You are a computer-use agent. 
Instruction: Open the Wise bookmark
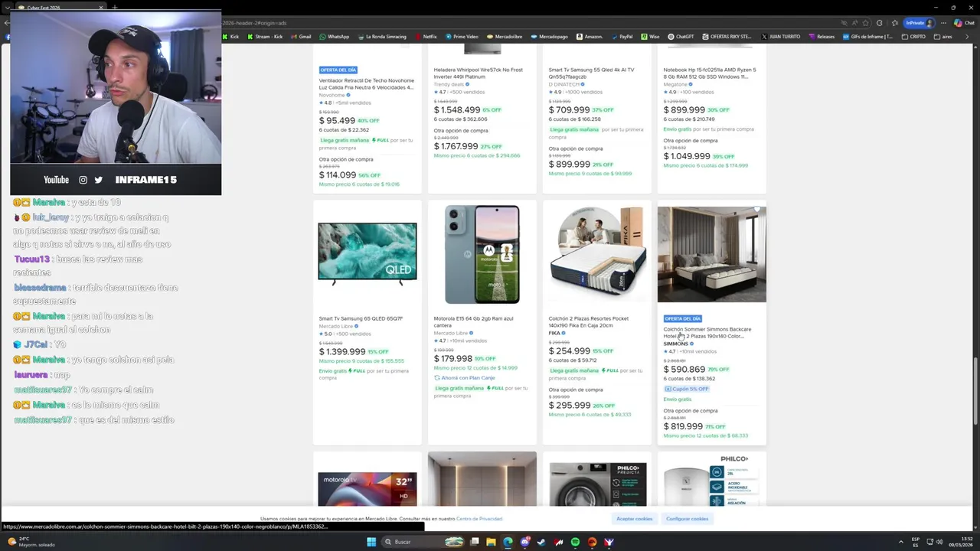[650, 37]
